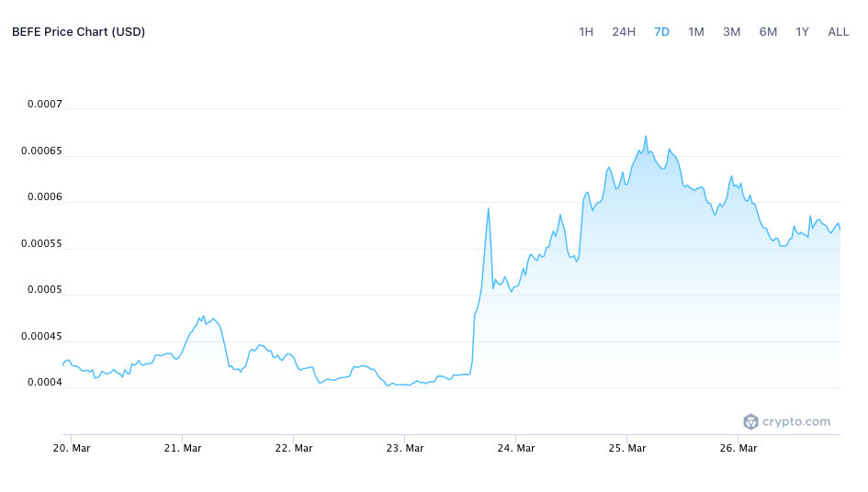Click the 0.00055 y-axis label
The height and width of the screenshot is (492, 868).
[x=41, y=243]
